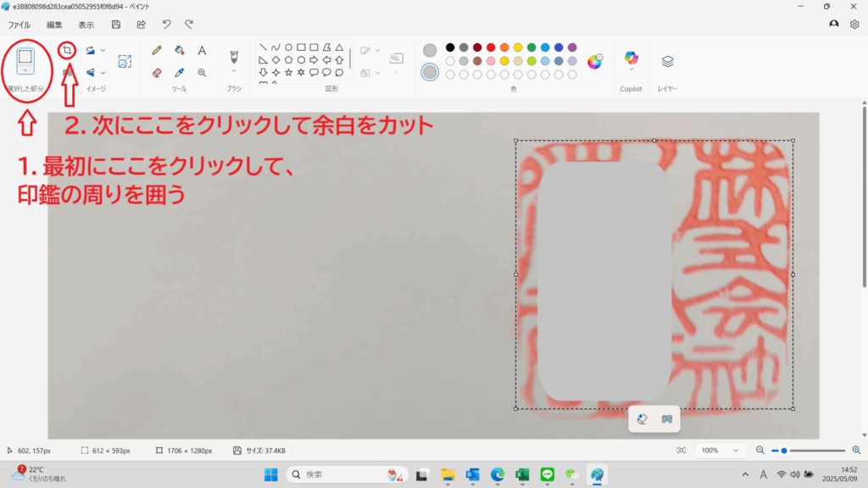Undo the last action

tap(166, 25)
